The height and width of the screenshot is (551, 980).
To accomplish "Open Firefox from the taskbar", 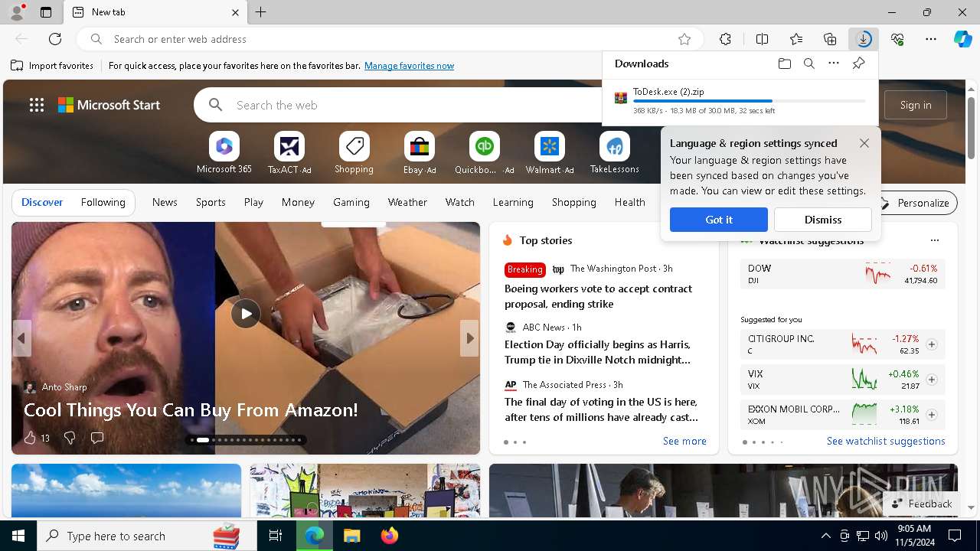I will click(390, 536).
